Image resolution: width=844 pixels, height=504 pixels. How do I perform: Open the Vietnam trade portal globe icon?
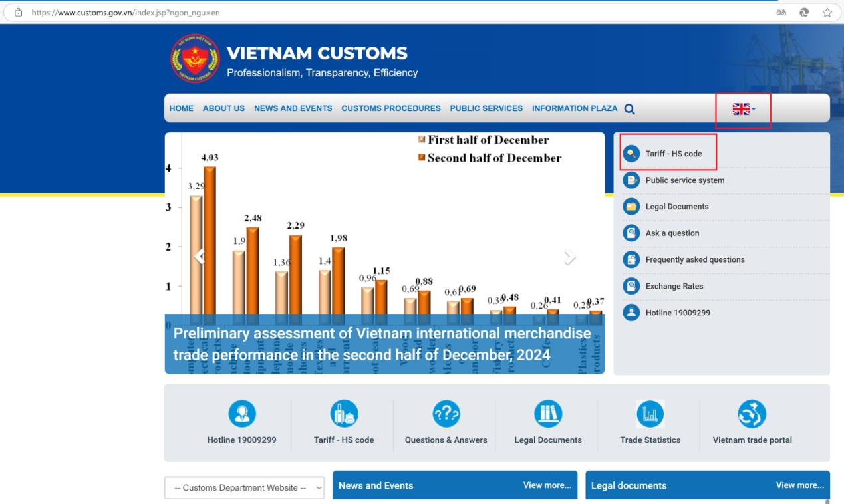tap(752, 414)
